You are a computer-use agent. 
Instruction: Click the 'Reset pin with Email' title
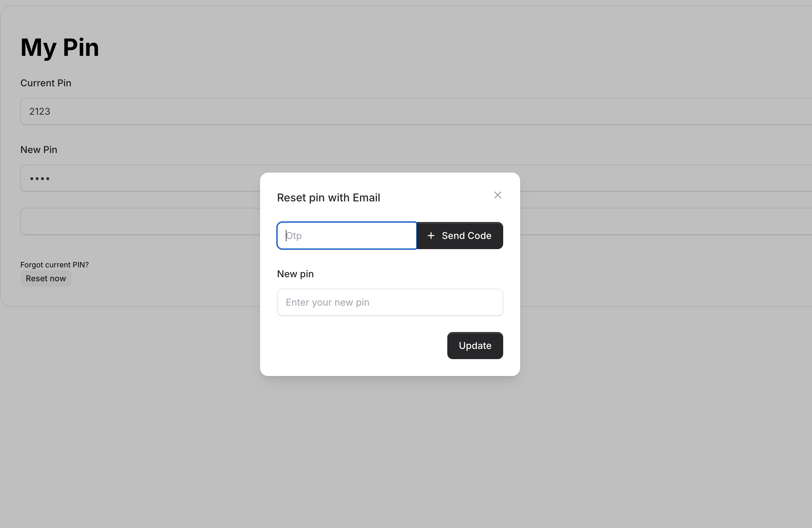[x=328, y=198]
